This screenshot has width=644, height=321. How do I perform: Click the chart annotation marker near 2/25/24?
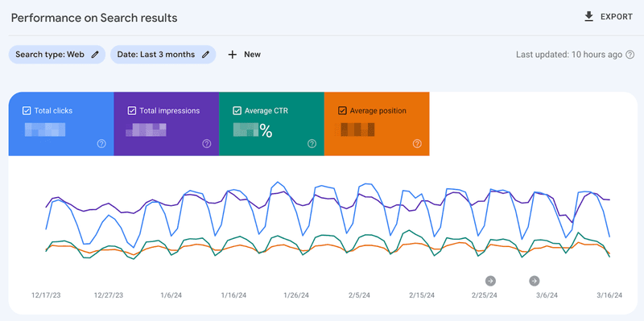(490, 281)
